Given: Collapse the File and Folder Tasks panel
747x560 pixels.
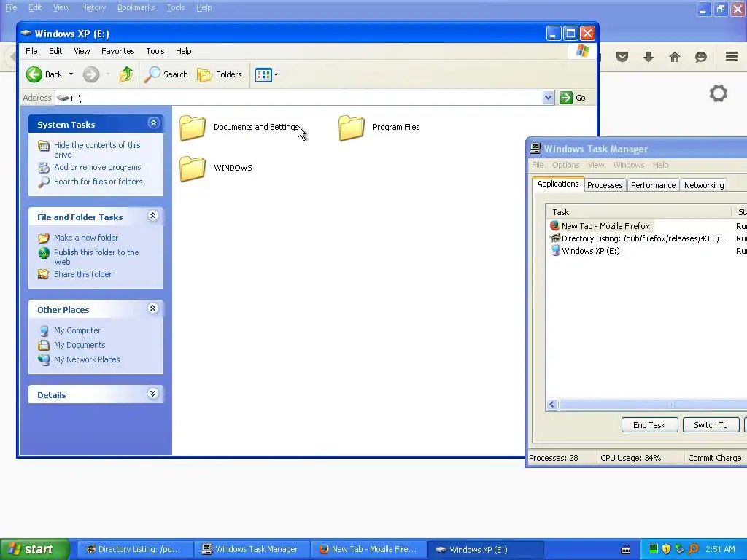Looking at the screenshot, I should (153, 216).
